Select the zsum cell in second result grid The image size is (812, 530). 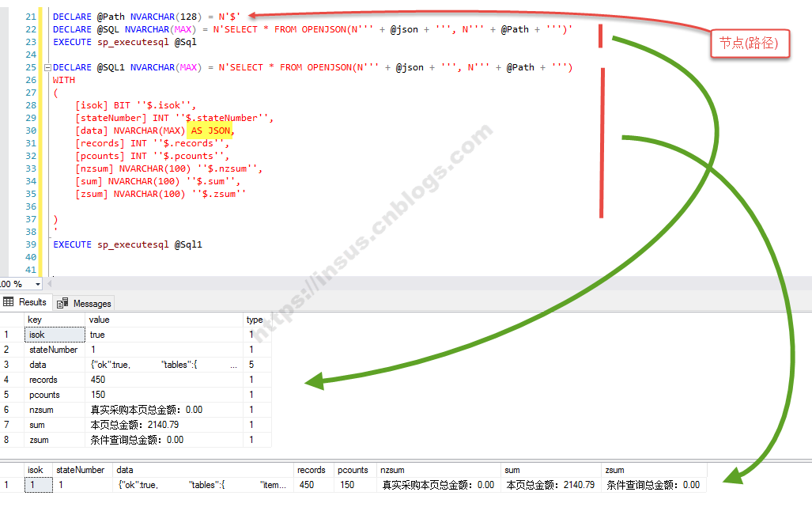point(653,485)
